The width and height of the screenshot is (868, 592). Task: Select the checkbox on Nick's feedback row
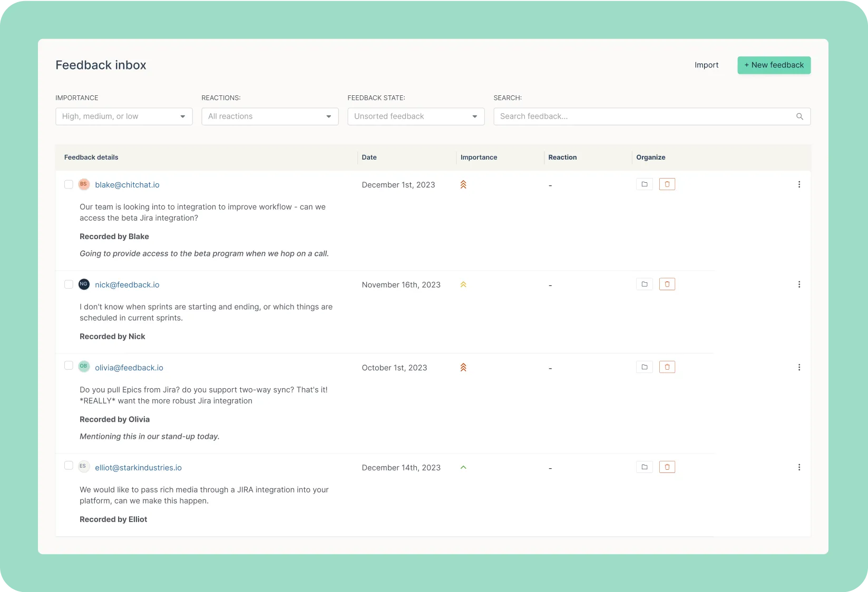(x=69, y=284)
